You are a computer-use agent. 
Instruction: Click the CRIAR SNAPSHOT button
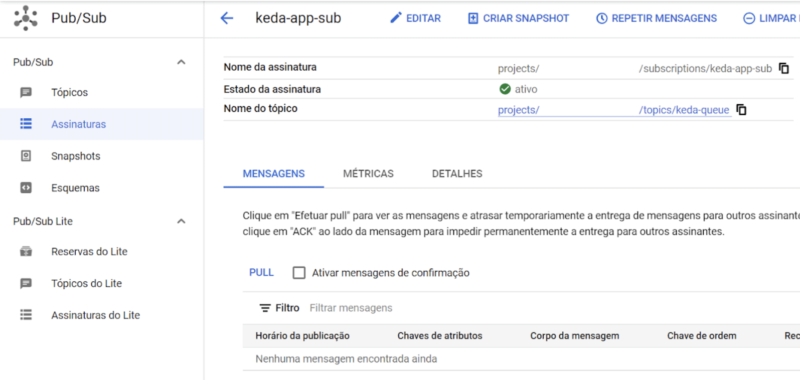[x=518, y=18]
